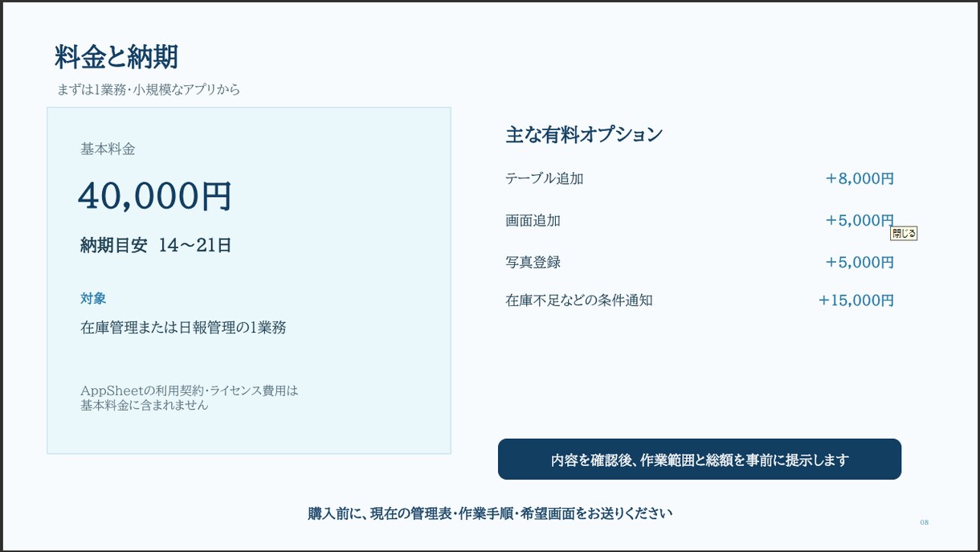Click the page number 08
Screen dimensions: 980x552
tap(925, 522)
